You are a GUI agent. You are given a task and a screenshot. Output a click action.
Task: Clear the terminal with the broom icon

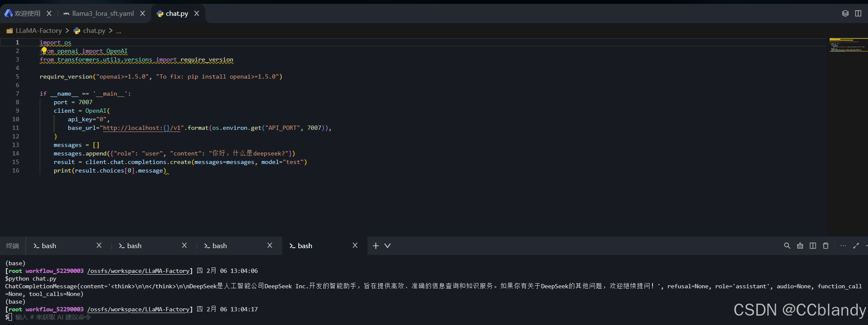pos(800,246)
